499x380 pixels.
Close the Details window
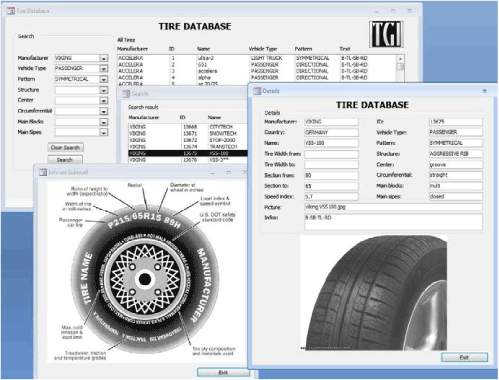point(485,91)
